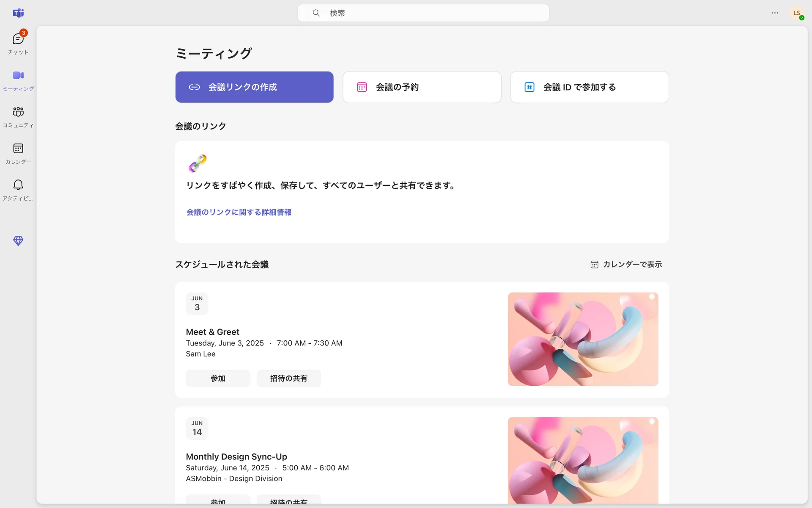Share Meet & Greet invite via 招待の共有

tap(288, 378)
